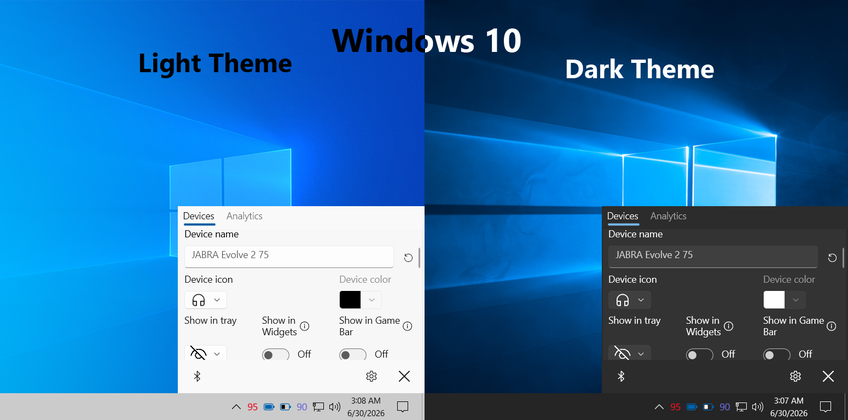The image size is (848, 420).
Task: Switch to Analytics tab in light theme panel
Action: (244, 216)
